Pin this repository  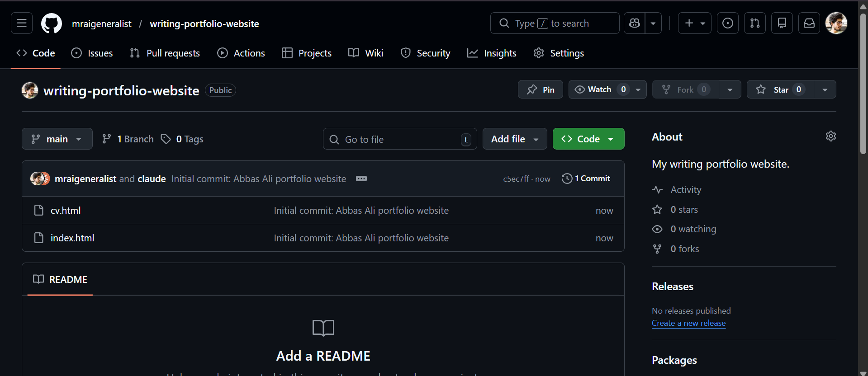coord(541,89)
